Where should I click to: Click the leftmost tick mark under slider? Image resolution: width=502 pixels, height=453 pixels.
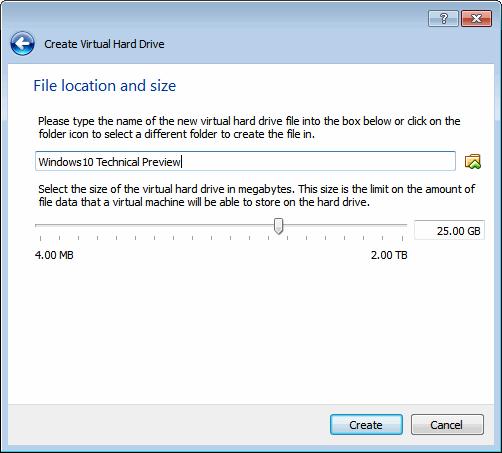click(41, 238)
